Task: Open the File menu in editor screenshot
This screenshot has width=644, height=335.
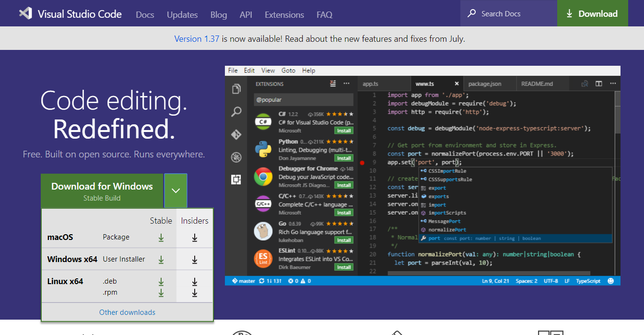Action: [233, 71]
